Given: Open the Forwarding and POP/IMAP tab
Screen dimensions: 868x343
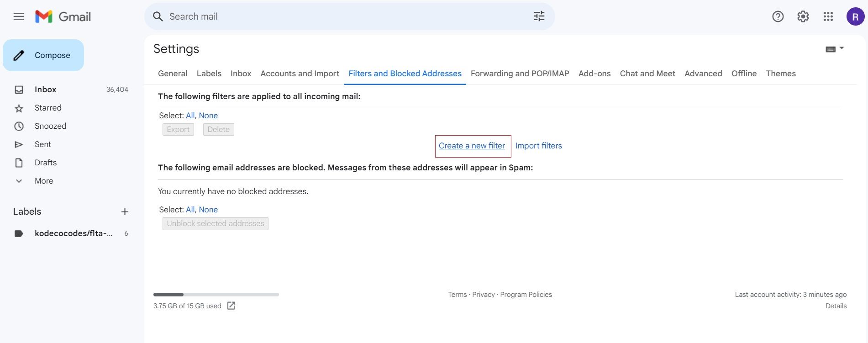Looking at the screenshot, I should coord(520,74).
